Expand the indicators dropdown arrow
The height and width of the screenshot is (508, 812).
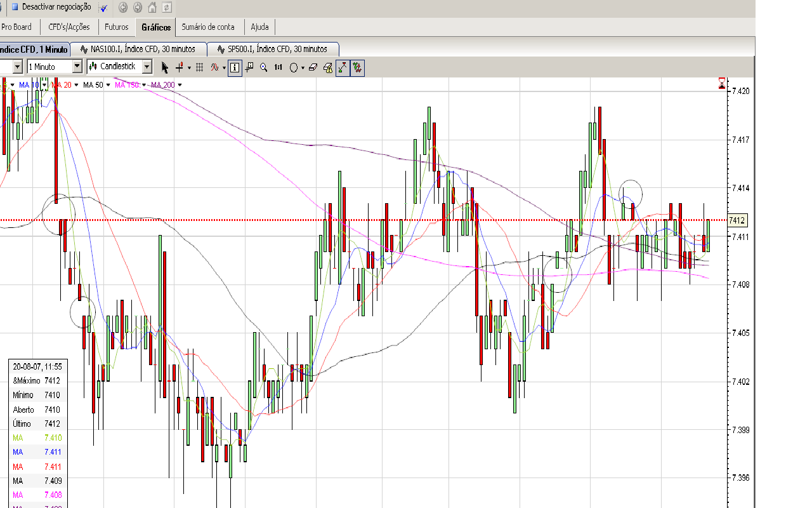tap(224, 67)
